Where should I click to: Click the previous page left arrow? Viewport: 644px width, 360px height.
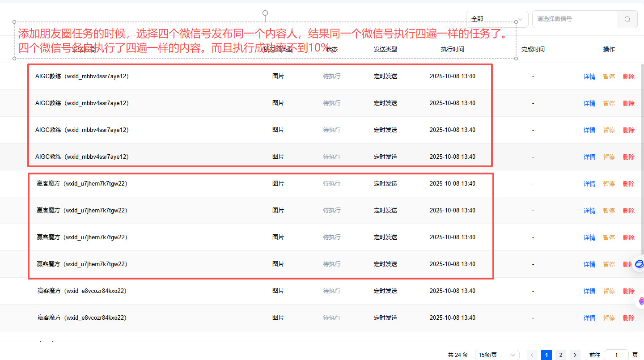point(532,355)
